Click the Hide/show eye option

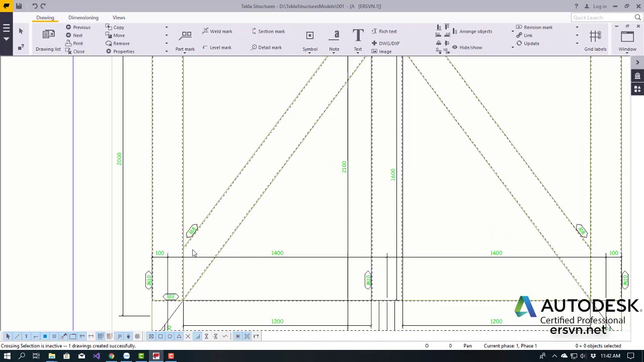467,47
